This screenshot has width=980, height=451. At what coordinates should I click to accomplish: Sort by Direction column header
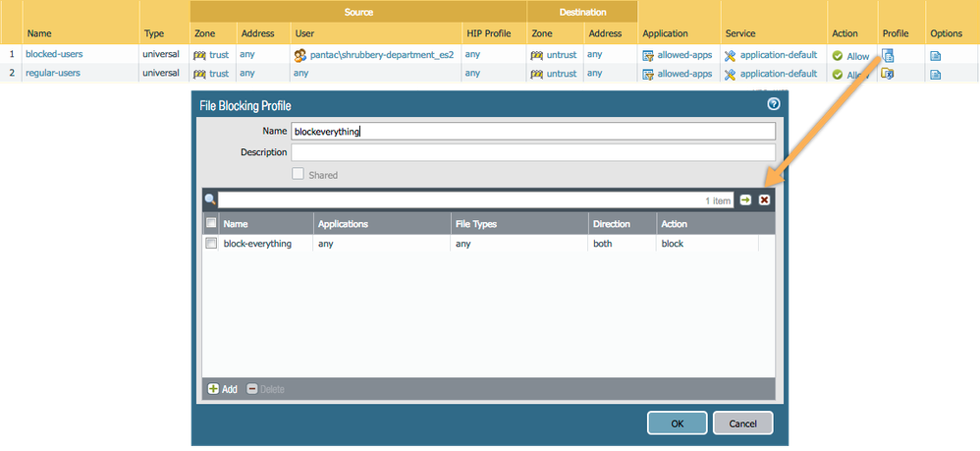pyautogui.click(x=611, y=224)
